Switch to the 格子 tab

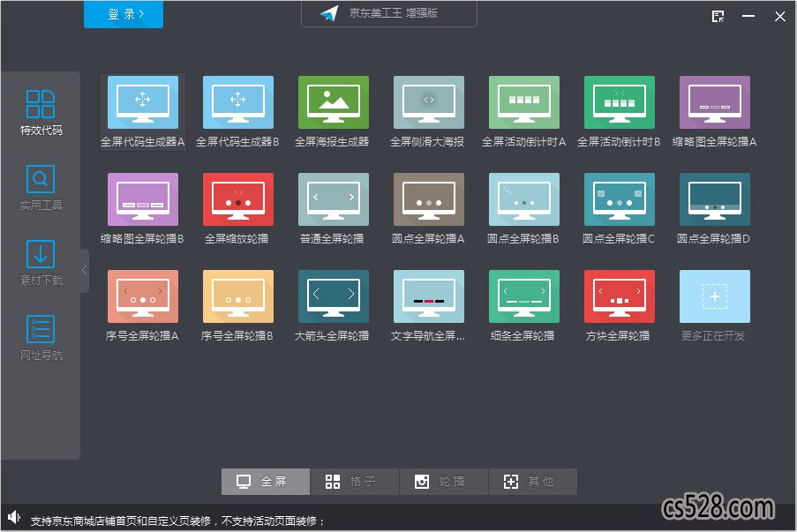point(354,481)
